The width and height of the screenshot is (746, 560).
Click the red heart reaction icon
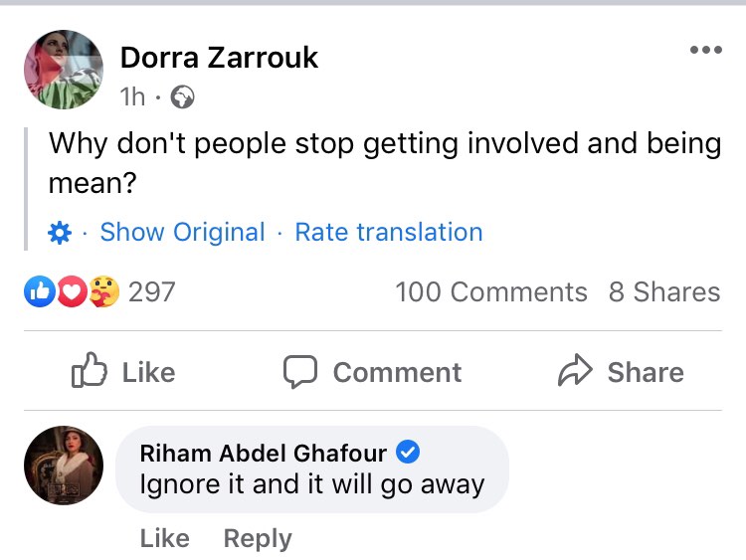tap(71, 291)
